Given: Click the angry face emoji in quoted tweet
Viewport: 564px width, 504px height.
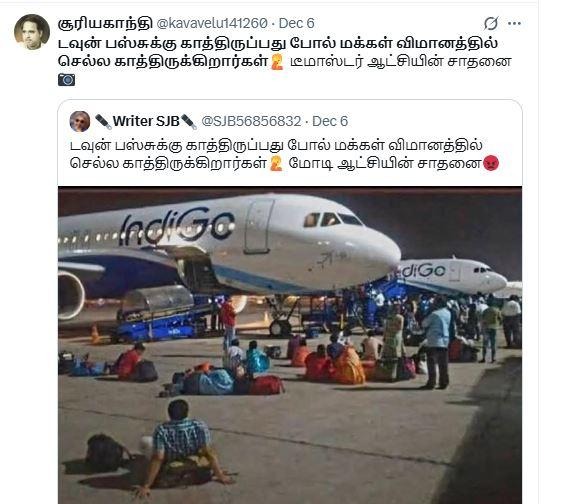Looking at the screenshot, I should point(491,163).
